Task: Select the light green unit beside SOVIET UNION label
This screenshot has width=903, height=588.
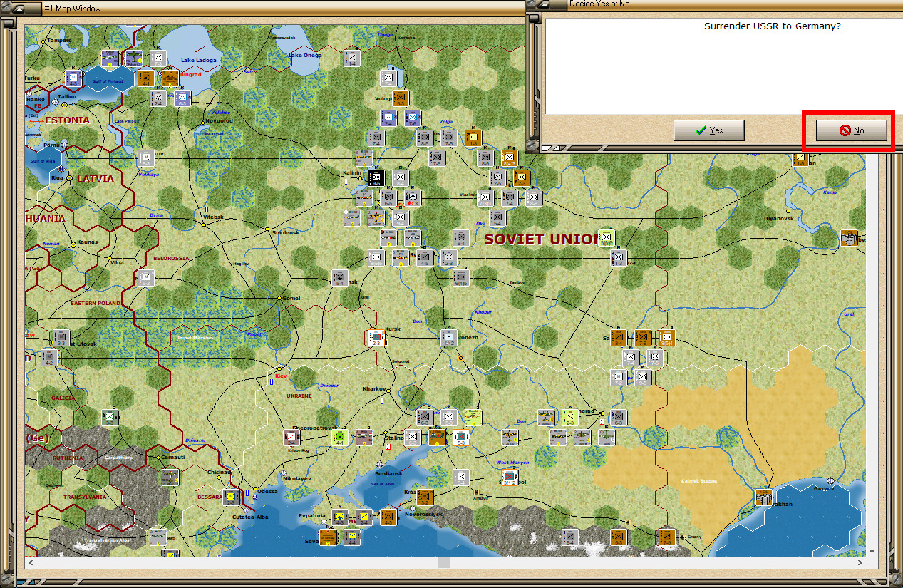Action: point(606,237)
